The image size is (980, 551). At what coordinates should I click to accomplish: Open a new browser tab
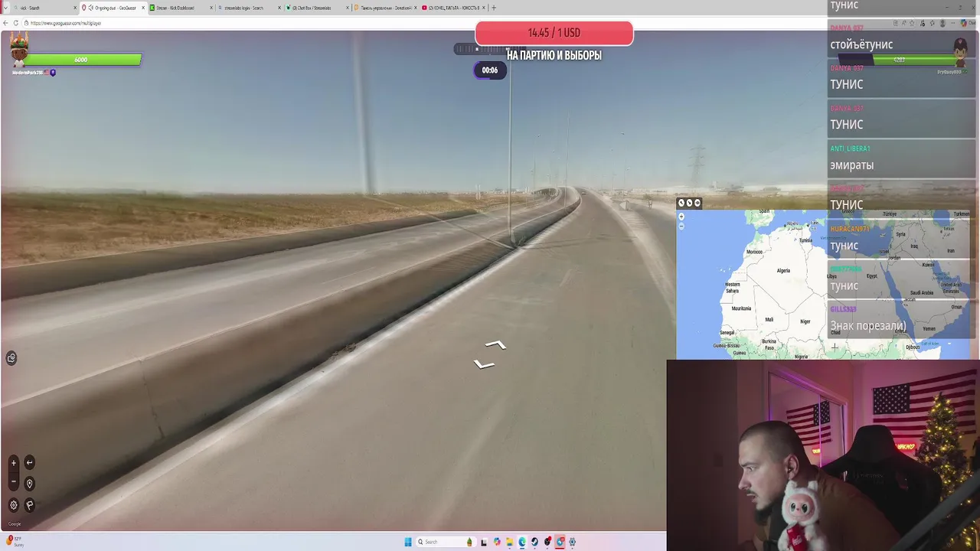tap(494, 8)
